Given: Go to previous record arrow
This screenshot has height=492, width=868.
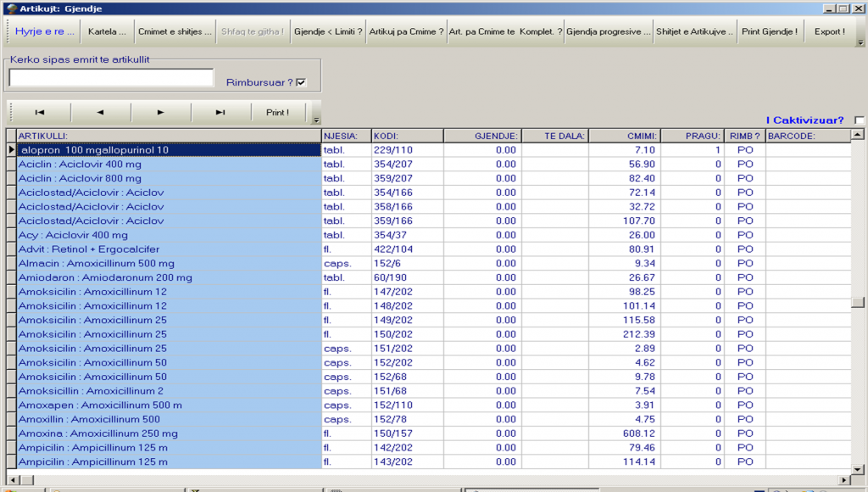Looking at the screenshot, I should [x=100, y=113].
